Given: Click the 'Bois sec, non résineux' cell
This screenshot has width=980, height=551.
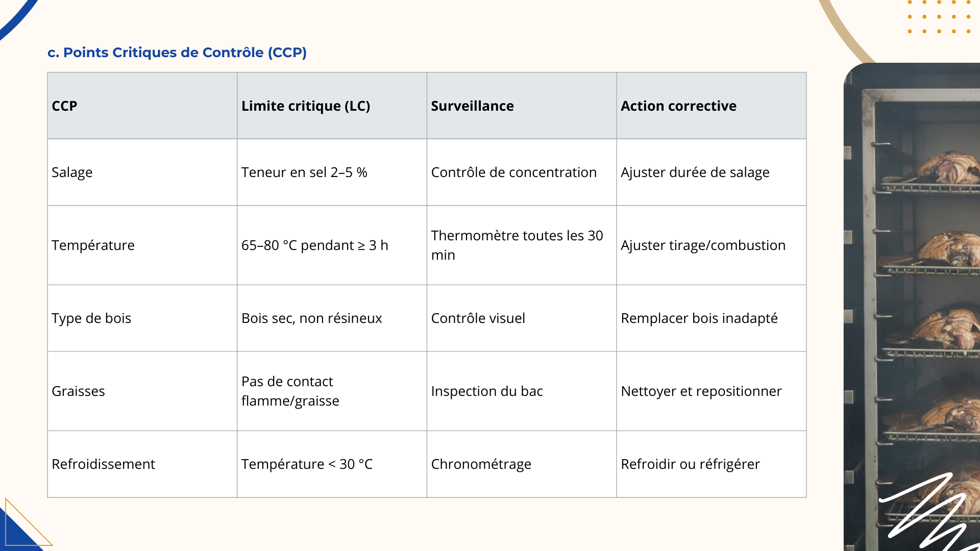Looking at the screenshot, I should coord(332,318).
